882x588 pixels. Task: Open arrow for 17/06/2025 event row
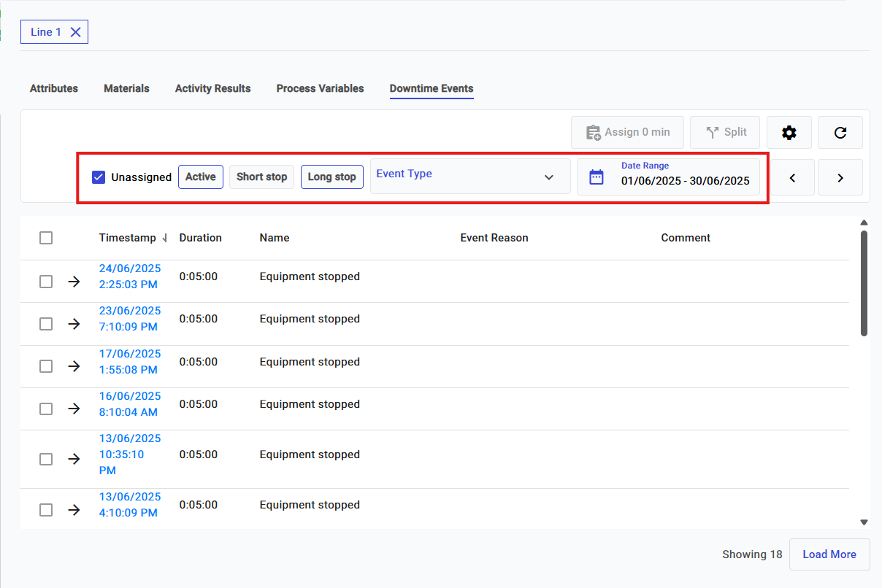point(74,366)
